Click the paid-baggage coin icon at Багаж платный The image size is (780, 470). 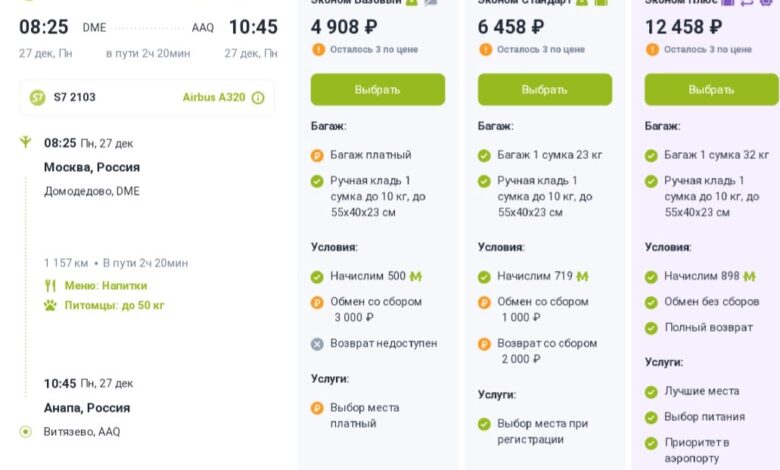pyautogui.click(x=317, y=155)
